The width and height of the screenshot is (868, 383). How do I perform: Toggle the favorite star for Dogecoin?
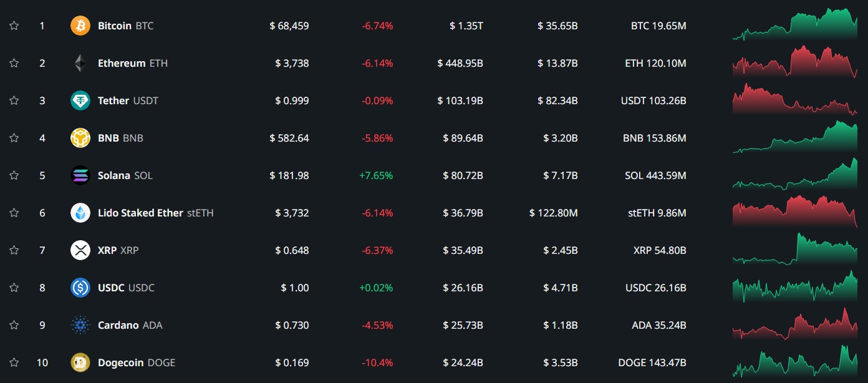(14, 362)
